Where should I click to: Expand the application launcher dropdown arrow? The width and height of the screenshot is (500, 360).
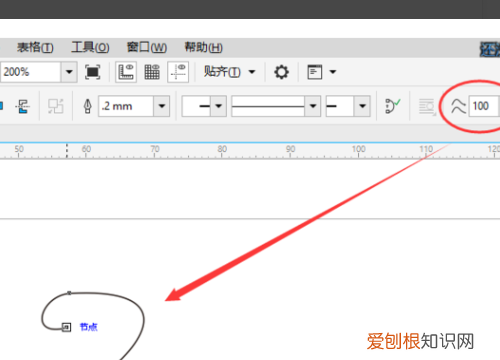tap(333, 72)
